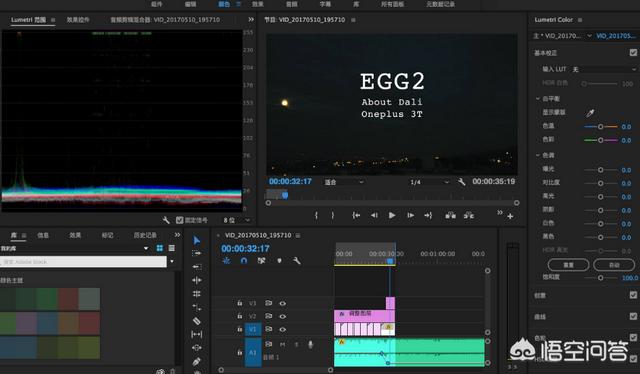640x374 pixels.
Task: Open the master clip dropdown in Lumetri Color
Action: pos(589,36)
